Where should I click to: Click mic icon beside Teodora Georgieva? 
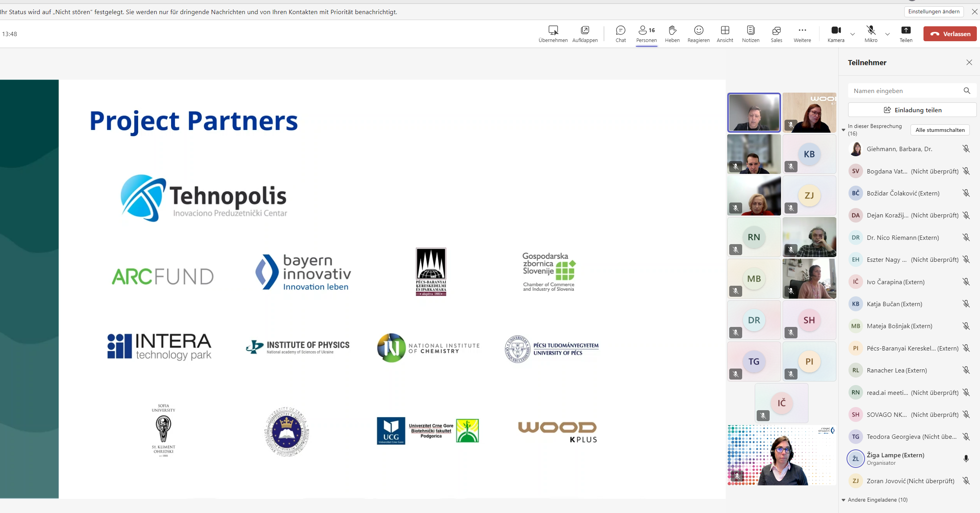tap(966, 436)
